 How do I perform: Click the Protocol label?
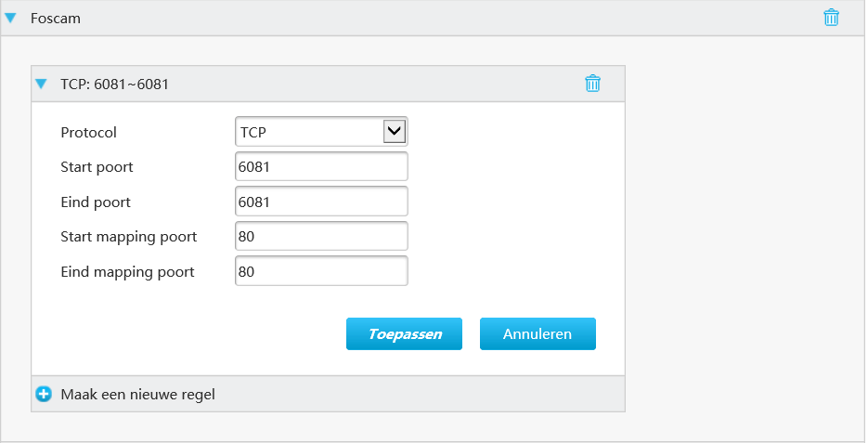pyautogui.click(x=89, y=132)
